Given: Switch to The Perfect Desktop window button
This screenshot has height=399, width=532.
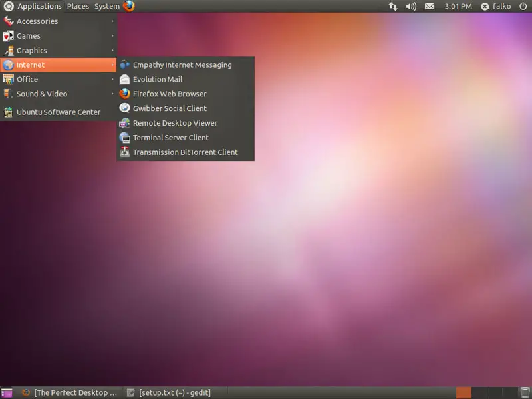Looking at the screenshot, I should (70, 393).
